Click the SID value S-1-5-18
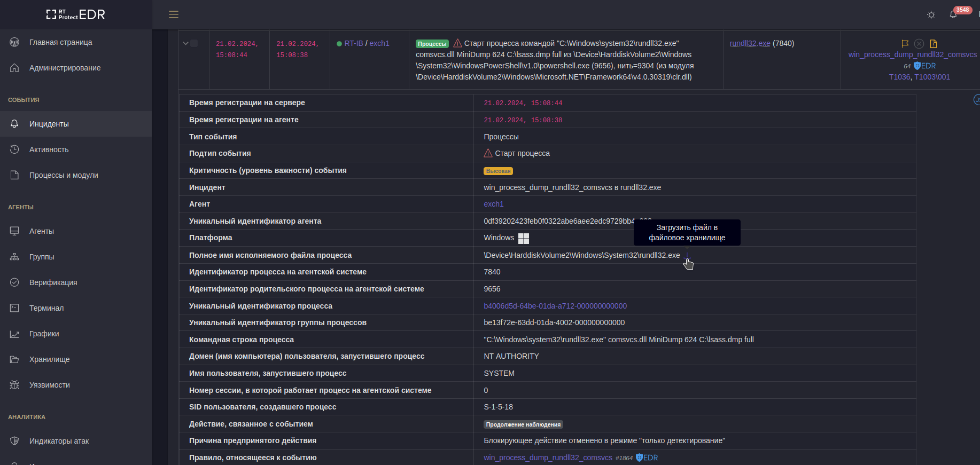This screenshot has height=465, width=980. coord(498,407)
